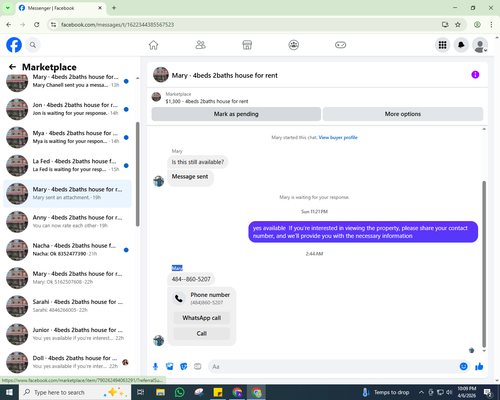Screen dimensions: 500x400
Task: Show hidden system tray icons
Action: [421, 392]
